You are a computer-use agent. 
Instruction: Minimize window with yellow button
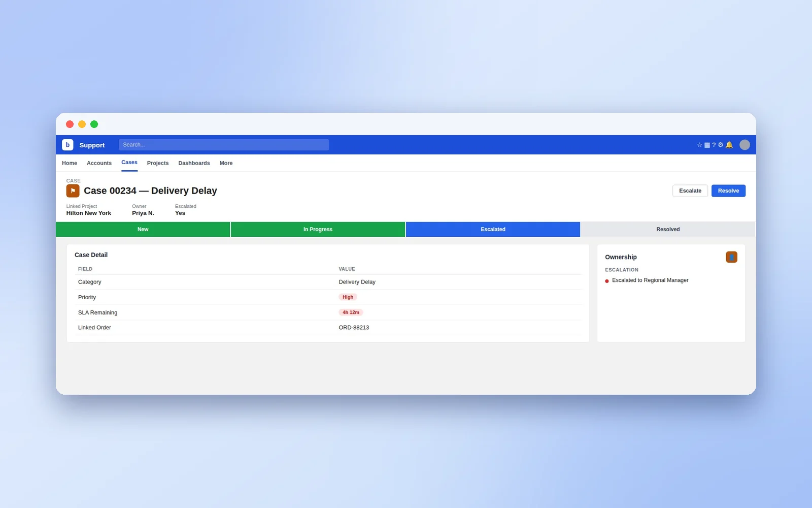pos(82,124)
